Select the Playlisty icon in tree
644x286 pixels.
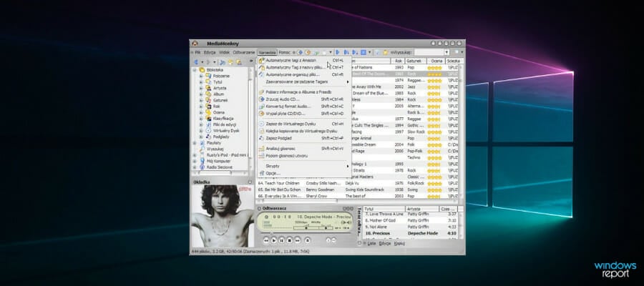pos(202,143)
